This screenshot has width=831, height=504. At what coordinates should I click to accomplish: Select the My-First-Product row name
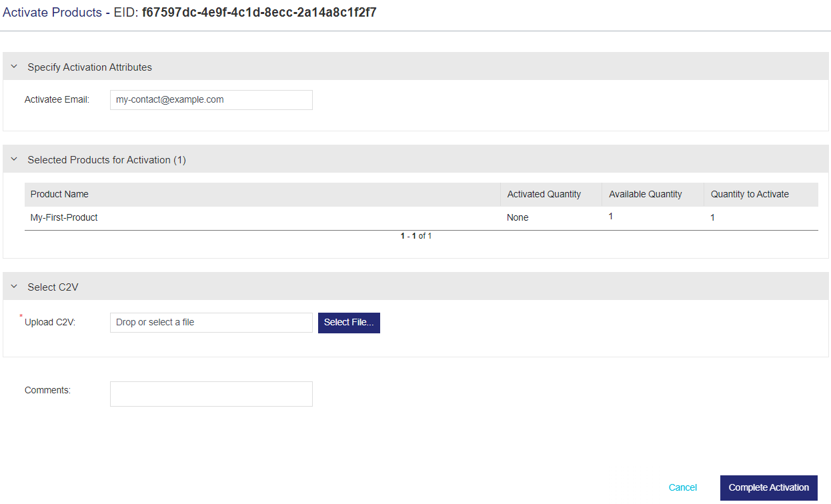(x=64, y=217)
